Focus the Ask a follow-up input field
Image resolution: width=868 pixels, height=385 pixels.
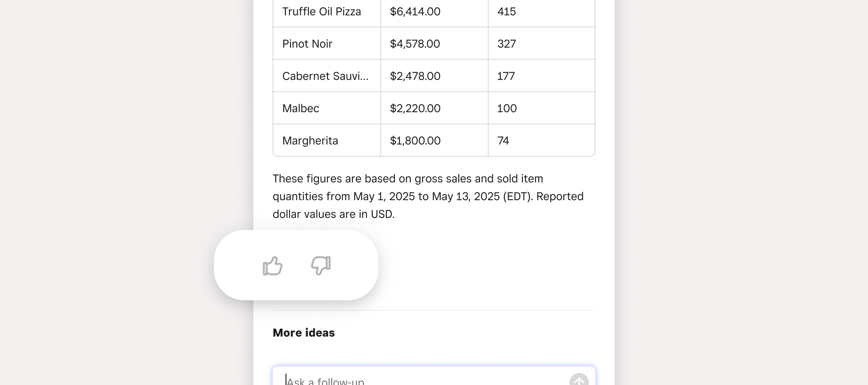coord(434,376)
